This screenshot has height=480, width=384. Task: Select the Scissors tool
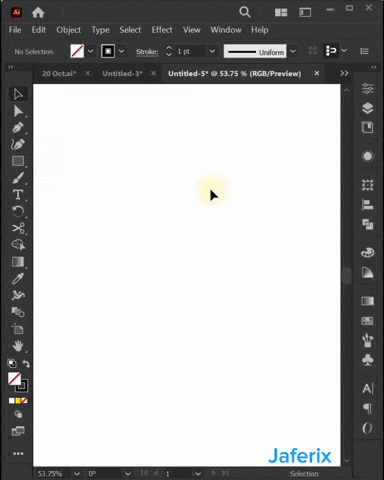18,228
